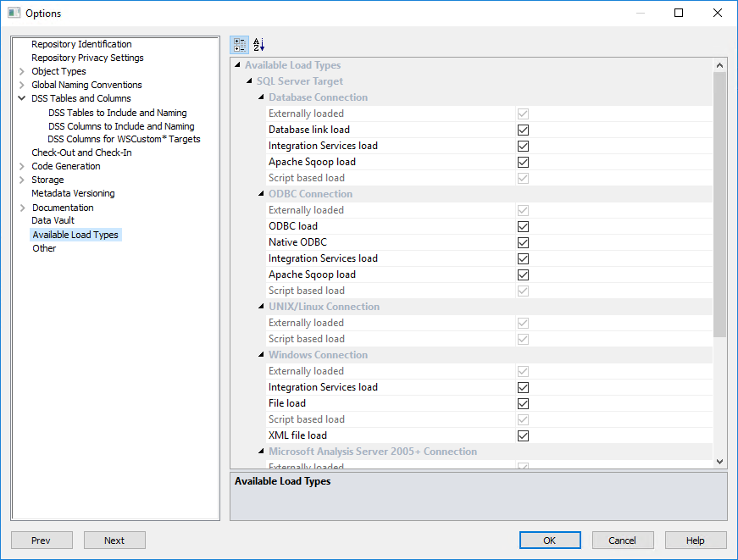Toggle File load checkbox

[x=523, y=403]
